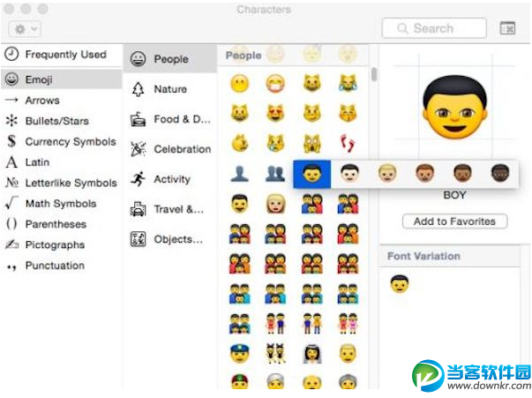Choose the Activity running-man icon
The image size is (532, 398).
[139, 179]
